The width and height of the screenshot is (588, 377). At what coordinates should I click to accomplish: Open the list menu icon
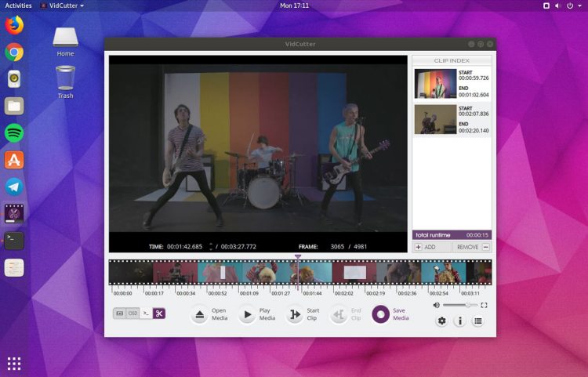(x=477, y=321)
